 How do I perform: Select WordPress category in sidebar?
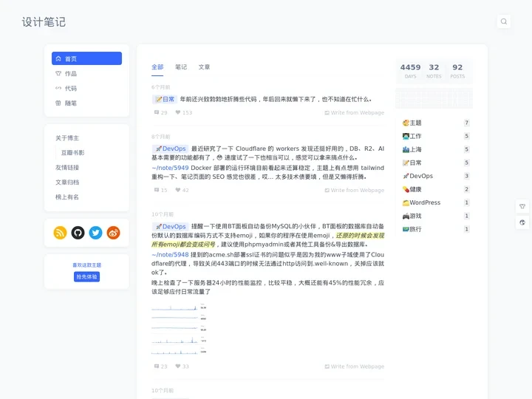436,202
